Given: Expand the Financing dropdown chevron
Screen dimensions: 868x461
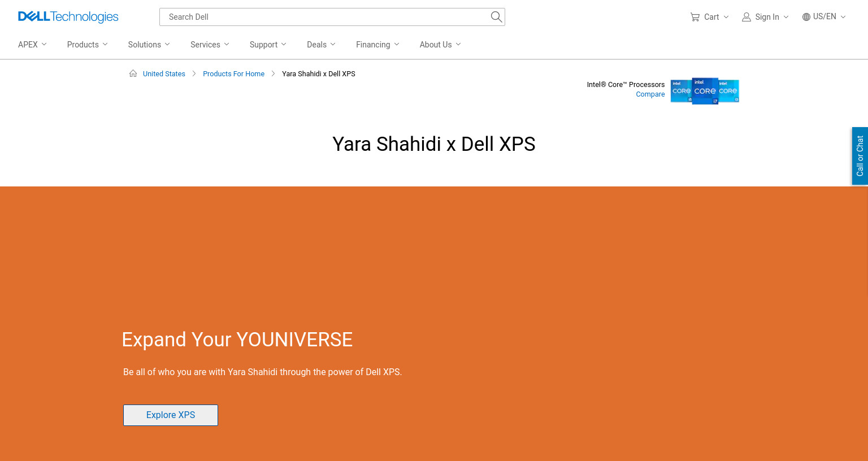Looking at the screenshot, I should (x=397, y=44).
